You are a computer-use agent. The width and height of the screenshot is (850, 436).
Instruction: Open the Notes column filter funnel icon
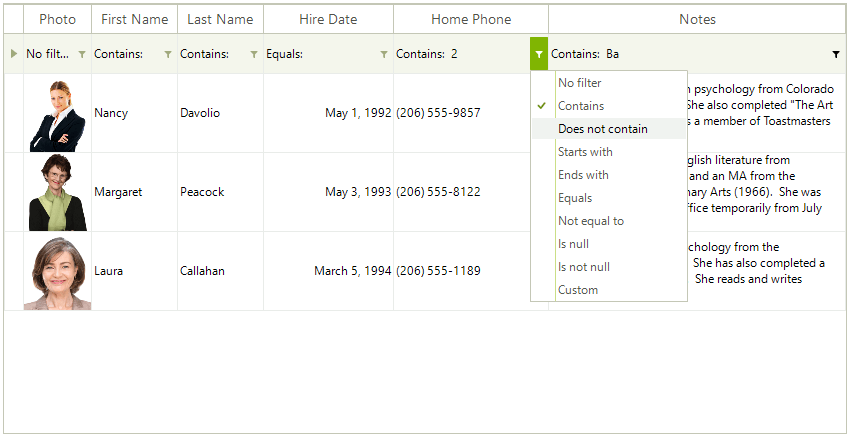click(x=836, y=54)
